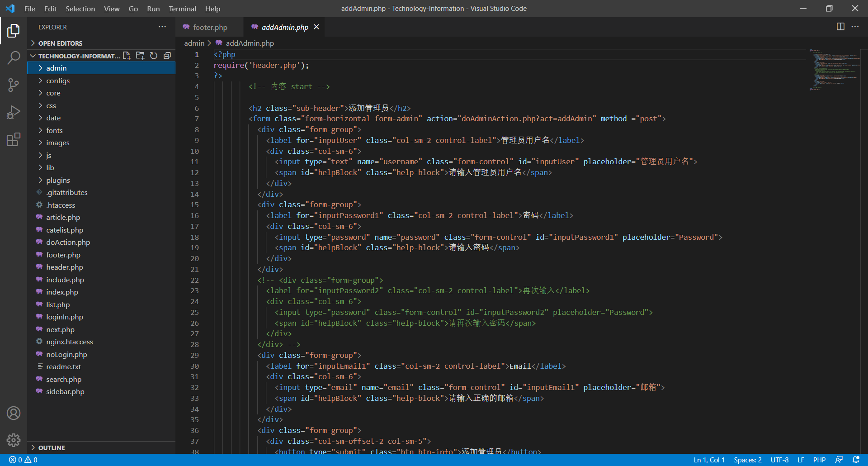The image size is (868, 466).
Task: Open the Terminal menu
Action: click(182, 9)
